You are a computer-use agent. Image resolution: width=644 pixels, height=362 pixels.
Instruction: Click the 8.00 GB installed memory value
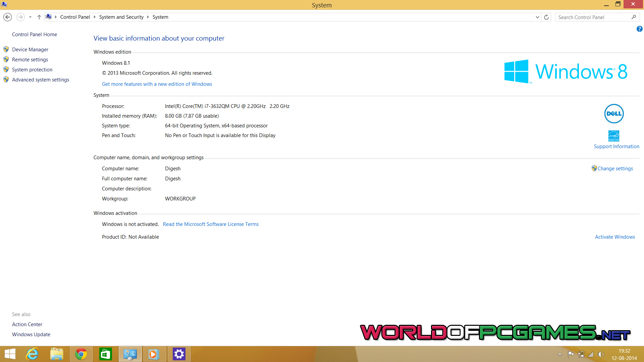click(x=192, y=116)
